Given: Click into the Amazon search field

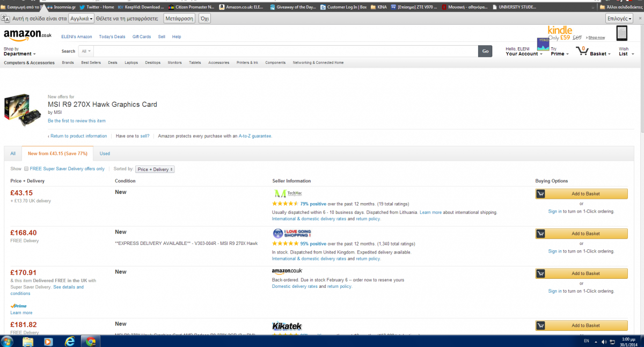Looking at the screenshot, I should tap(286, 51).
